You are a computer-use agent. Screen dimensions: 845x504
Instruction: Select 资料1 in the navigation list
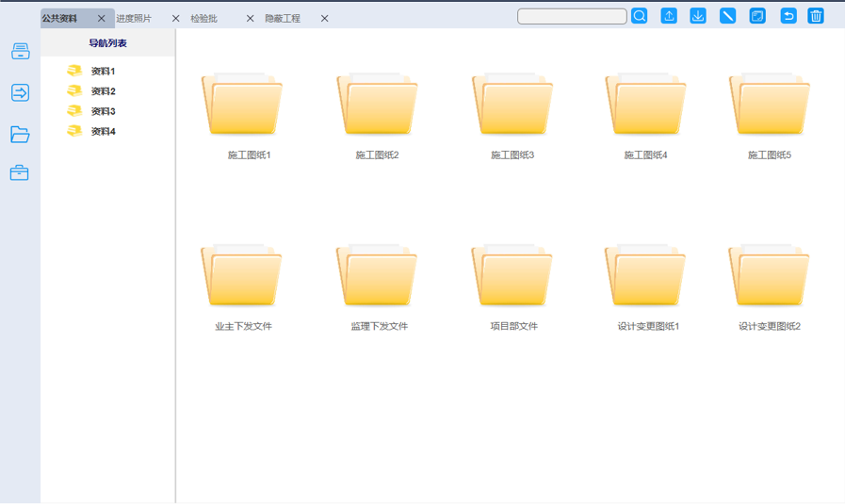103,72
